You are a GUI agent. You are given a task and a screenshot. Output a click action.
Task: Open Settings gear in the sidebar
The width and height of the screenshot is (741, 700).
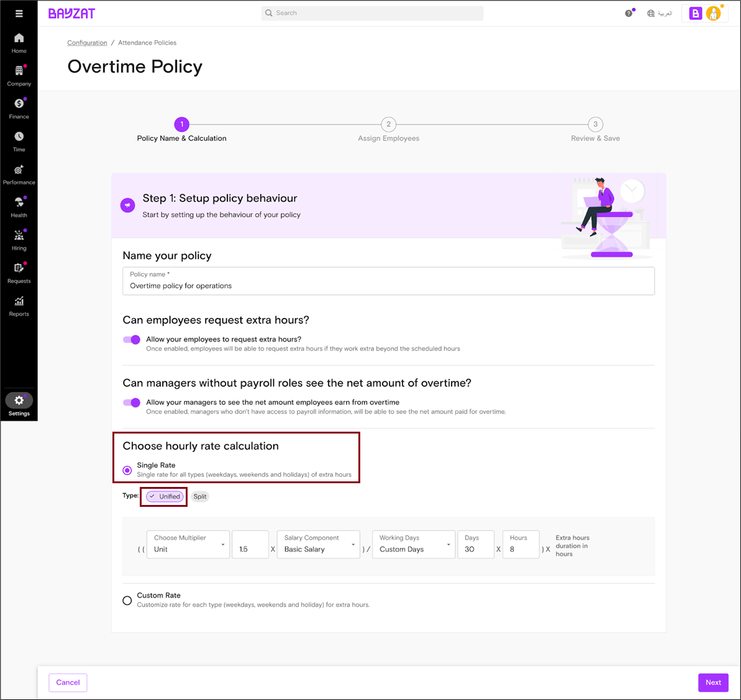[19, 401]
